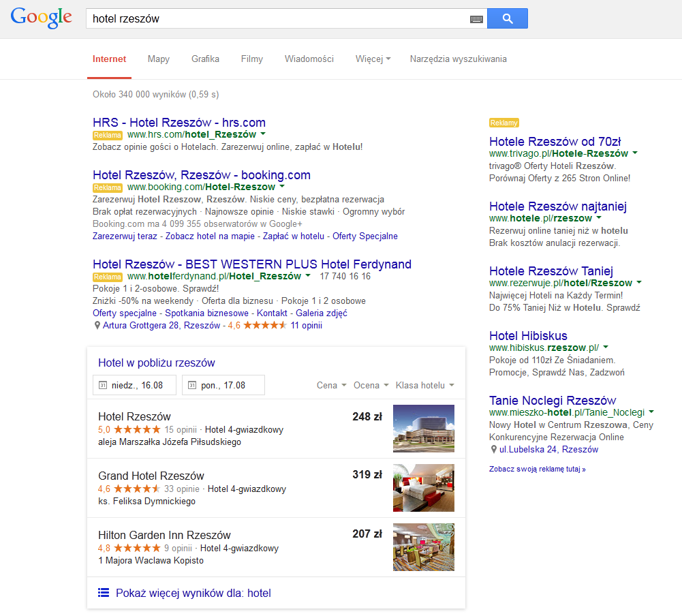Click the Google logo
The width and height of the screenshot is (682, 616).
pos(42,18)
